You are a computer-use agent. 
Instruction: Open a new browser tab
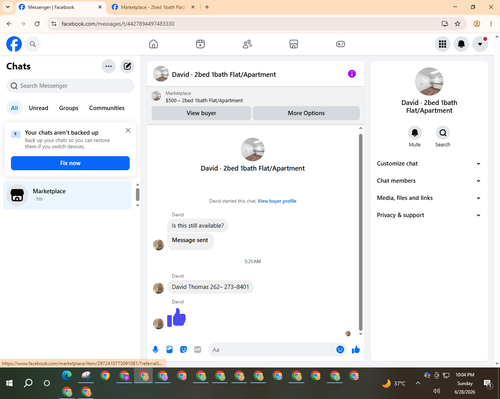click(x=207, y=7)
